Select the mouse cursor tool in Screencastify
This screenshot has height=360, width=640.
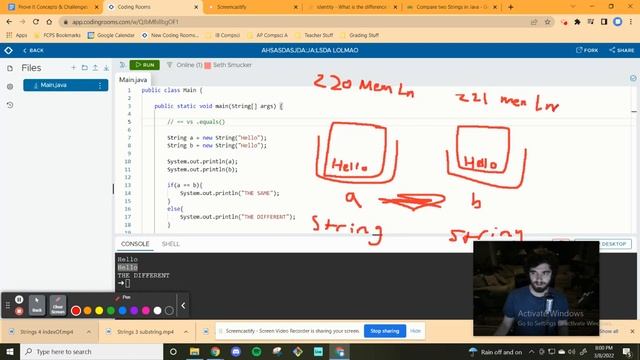(x=37, y=305)
